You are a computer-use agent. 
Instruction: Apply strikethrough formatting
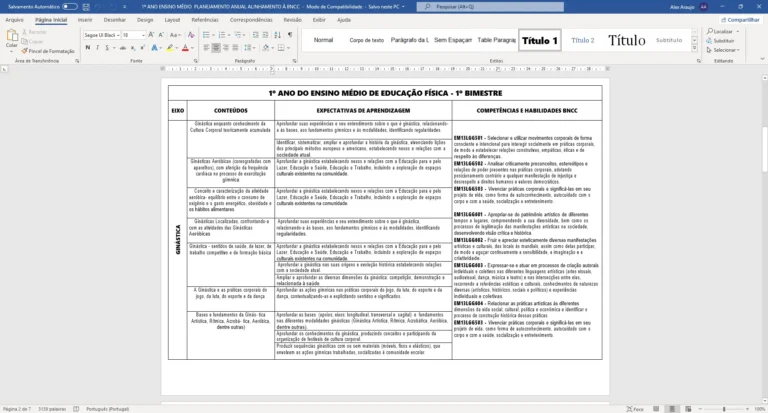point(122,48)
